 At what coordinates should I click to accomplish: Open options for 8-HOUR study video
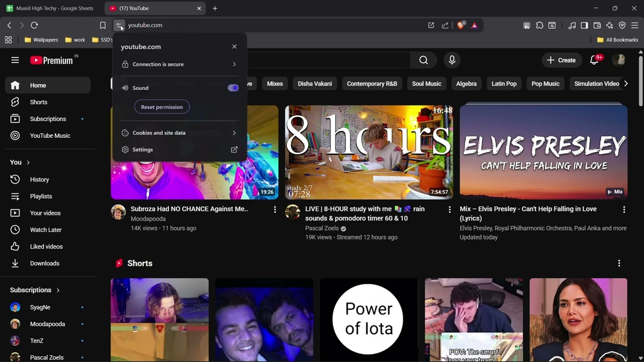tap(450, 210)
